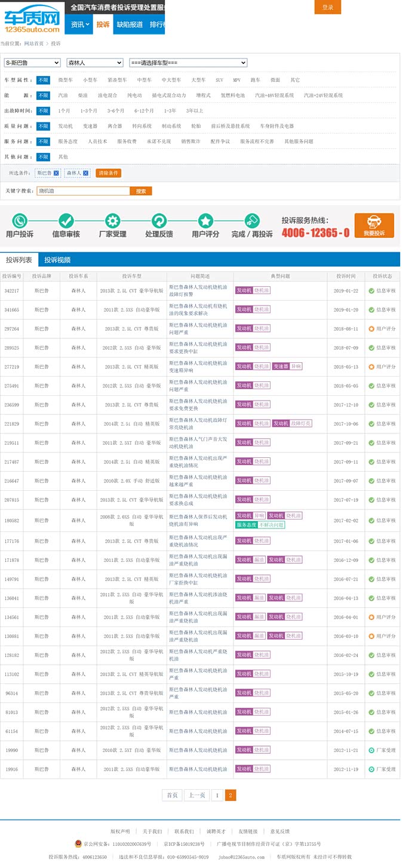The height and width of the screenshot is (868, 418).
Task: Select 不限 for 车型属性 filter
Action: [x=43, y=80]
